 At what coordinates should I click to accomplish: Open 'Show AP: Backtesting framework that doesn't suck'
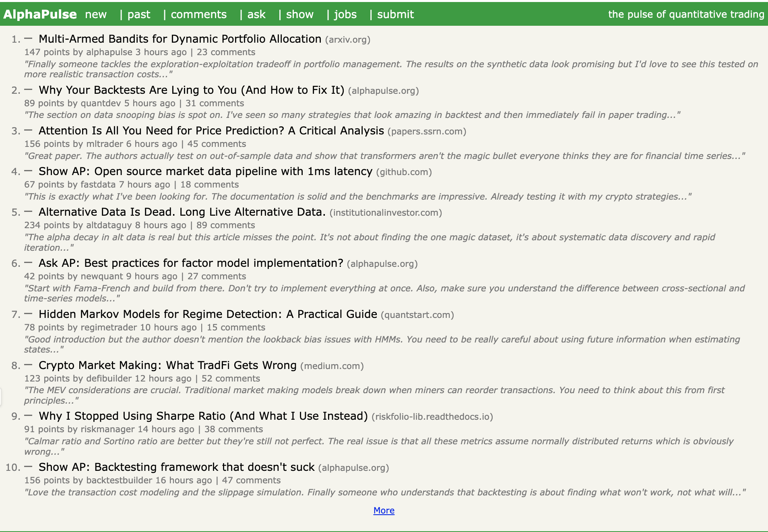click(177, 467)
